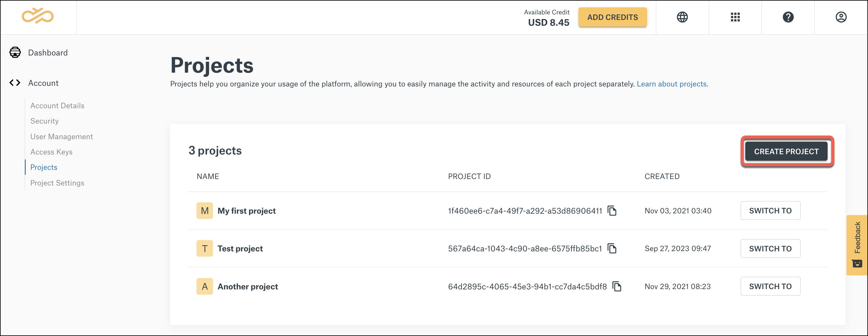Click the Create Project button
Image resolution: width=868 pixels, height=336 pixels.
(785, 151)
